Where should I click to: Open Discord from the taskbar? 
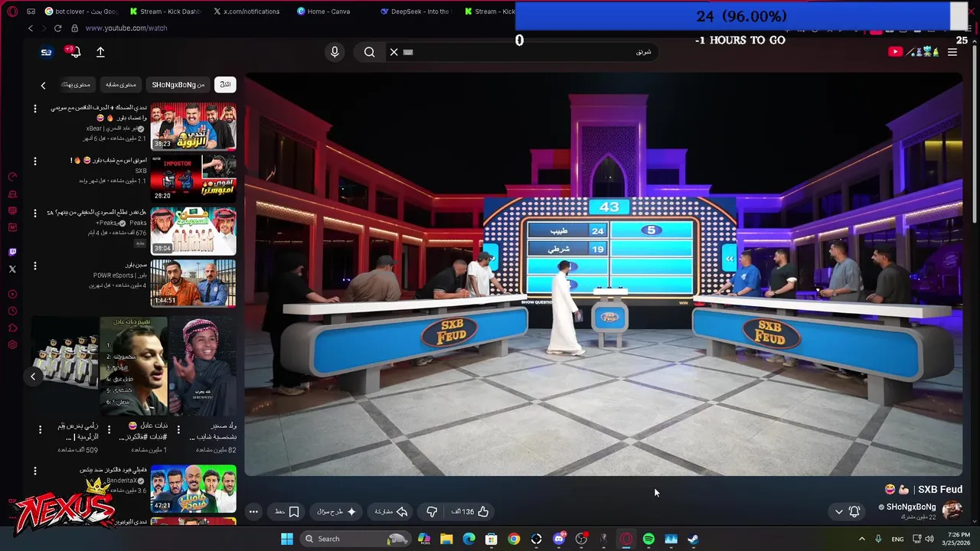(x=559, y=539)
